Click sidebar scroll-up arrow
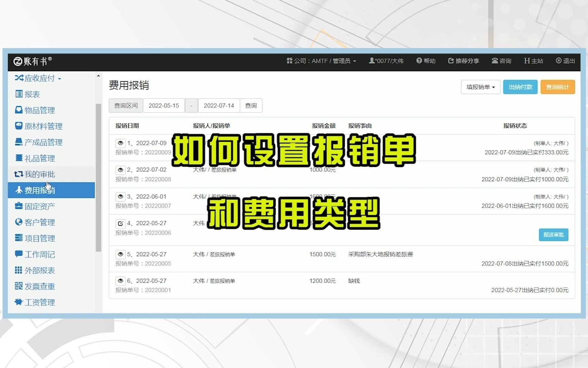The height and width of the screenshot is (368, 588). tap(98, 76)
